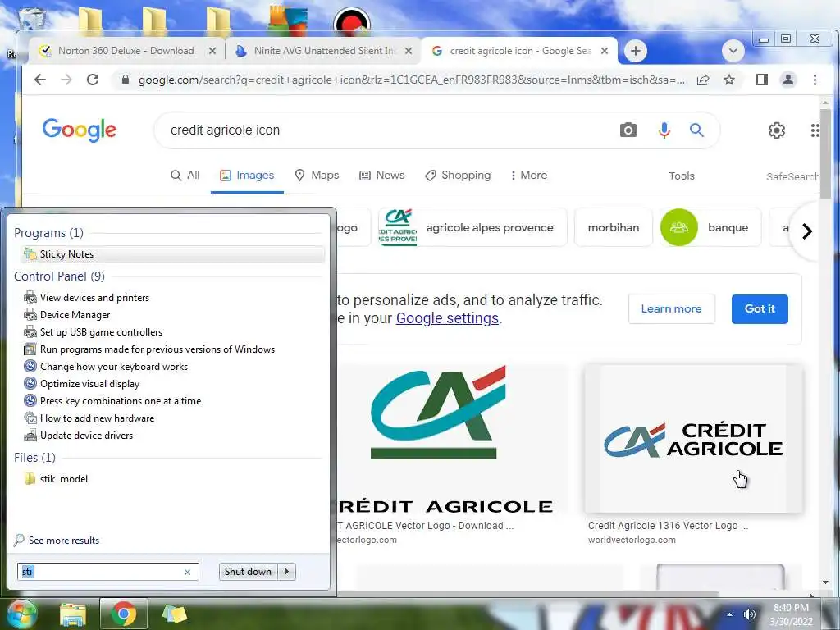Open Update device drivers
Image resolution: width=840 pixels, height=630 pixels.
pos(86,436)
